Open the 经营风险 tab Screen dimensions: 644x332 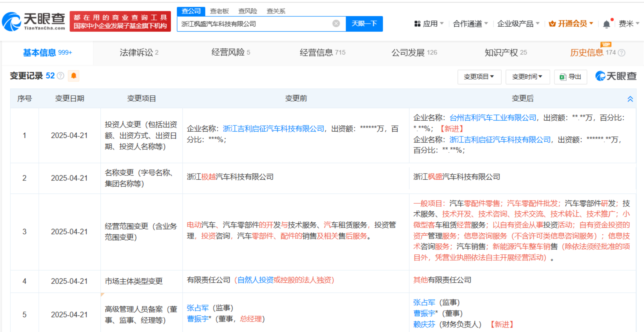coord(231,52)
